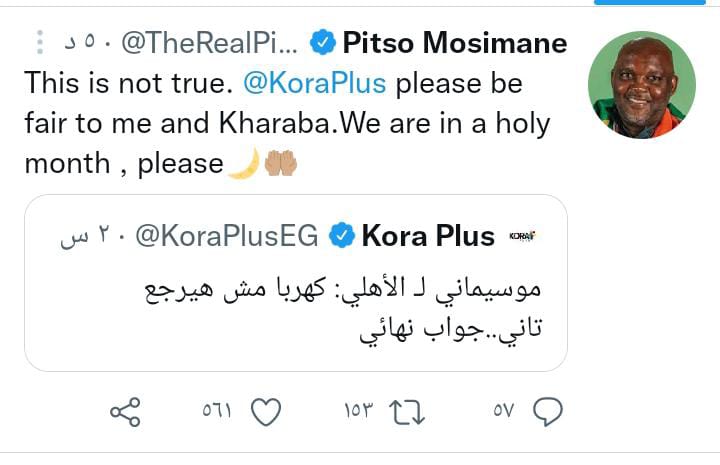Click the ٥٧ replies count
Screen dimensions: 720x465
coord(503,411)
